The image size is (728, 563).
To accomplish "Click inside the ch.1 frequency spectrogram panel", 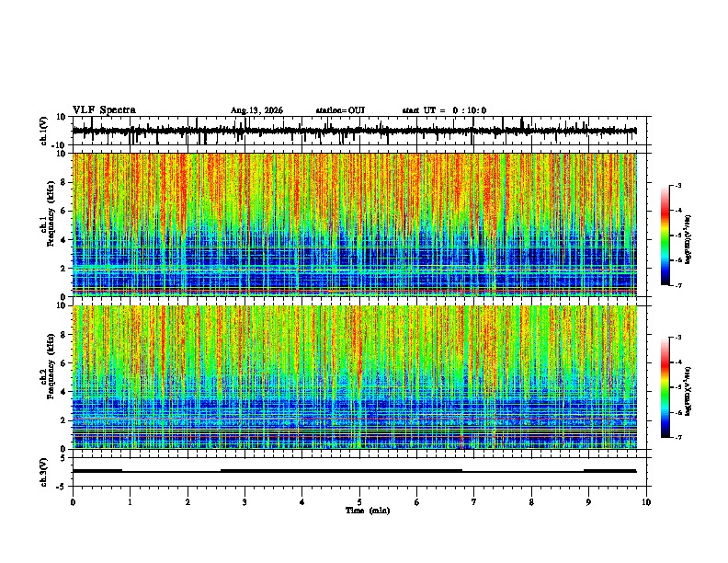I will tap(354, 224).
